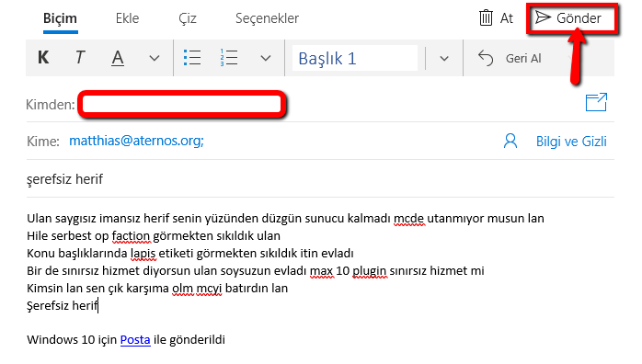This screenshot has height=364, width=642.
Task: Select recipient matthias@aternos.org
Action: (x=136, y=141)
